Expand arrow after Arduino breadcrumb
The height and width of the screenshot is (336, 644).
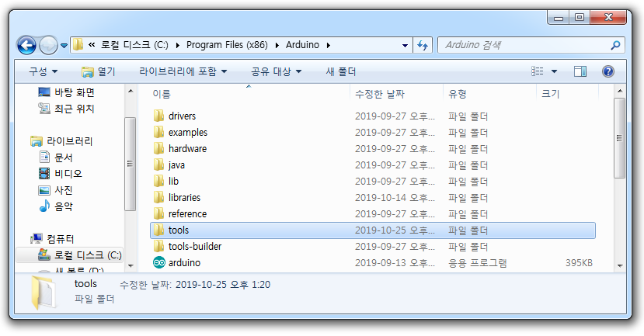(328, 45)
